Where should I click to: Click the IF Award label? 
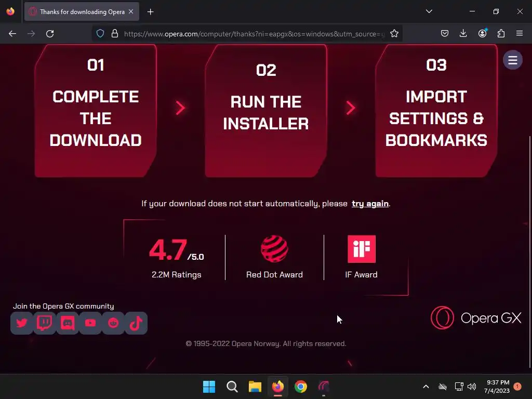pyautogui.click(x=362, y=274)
